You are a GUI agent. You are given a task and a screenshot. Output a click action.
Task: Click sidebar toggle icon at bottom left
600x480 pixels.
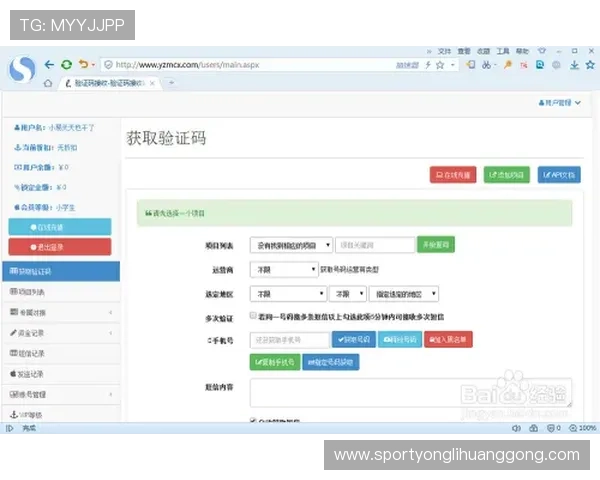(x=10, y=428)
